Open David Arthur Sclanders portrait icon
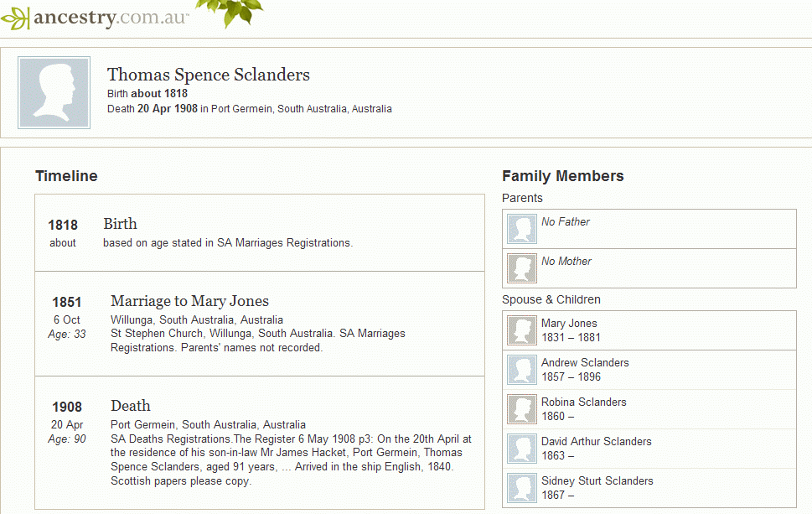Screen dimensions: 812x514 point(521,449)
